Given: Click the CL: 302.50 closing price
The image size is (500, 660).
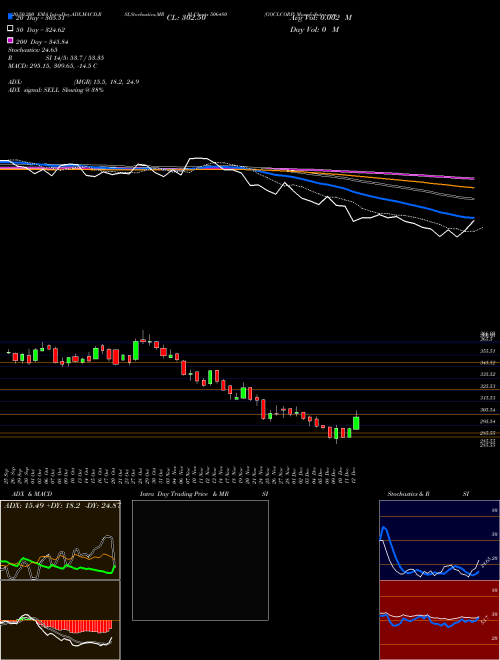Looking at the screenshot, I should [x=186, y=18].
